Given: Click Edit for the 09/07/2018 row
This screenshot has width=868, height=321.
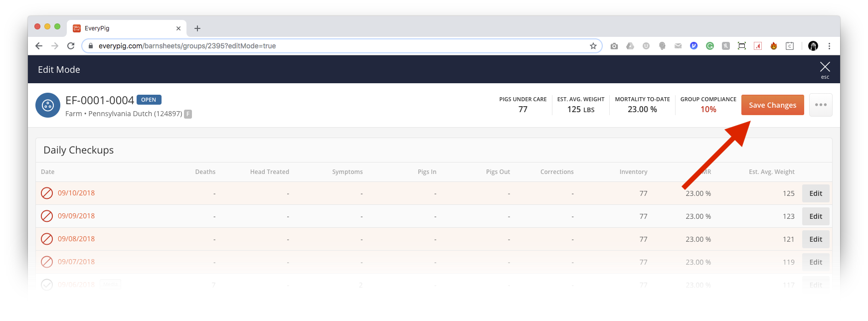Looking at the screenshot, I should (x=816, y=262).
